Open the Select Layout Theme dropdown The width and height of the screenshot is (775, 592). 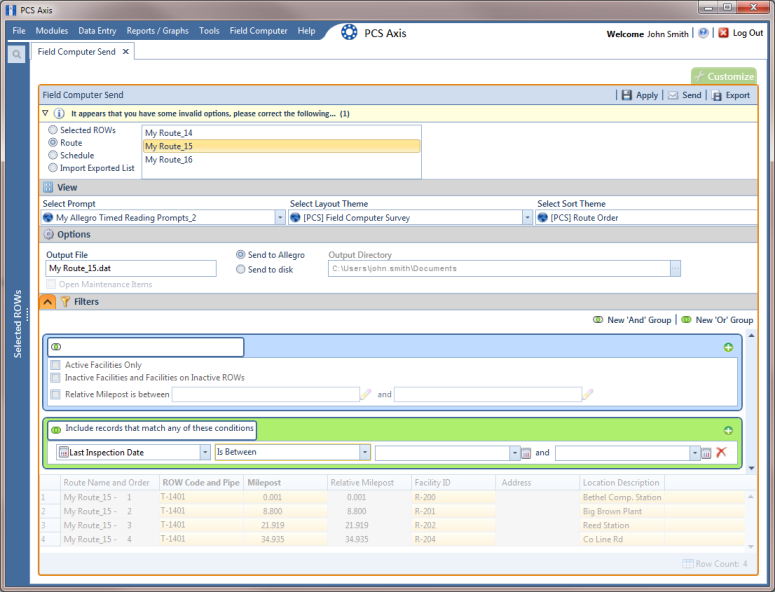click(527, 217)
